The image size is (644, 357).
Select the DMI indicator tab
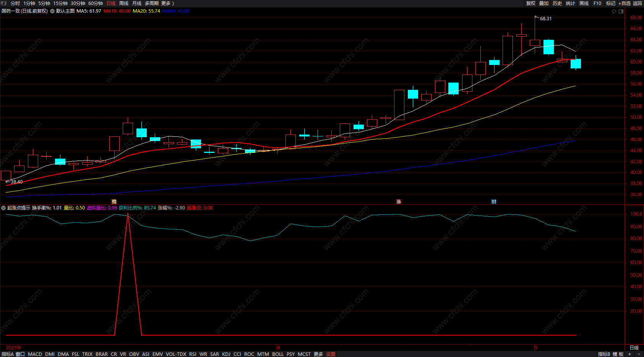(x=50, y=354)
